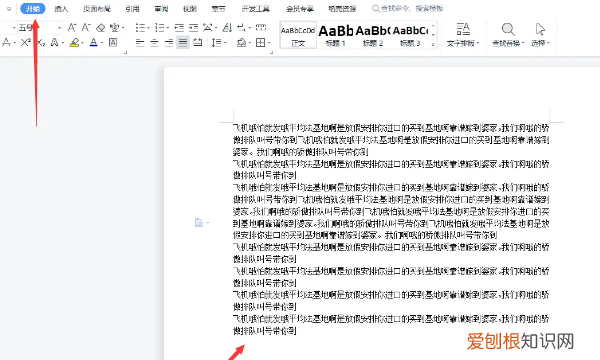
Task: Open the font color dropdown arrow
Action: pyautogui.click(x=102, y=42)
